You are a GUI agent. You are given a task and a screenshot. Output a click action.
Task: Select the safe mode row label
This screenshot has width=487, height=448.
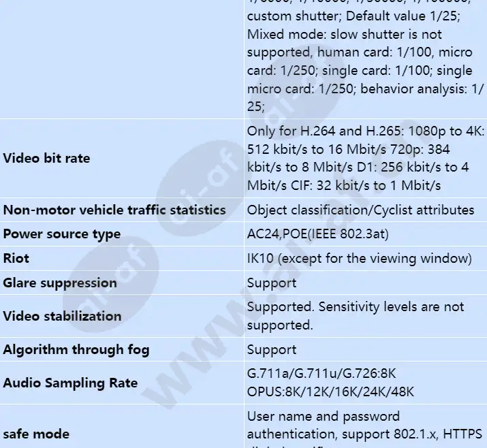click(36, 434)
